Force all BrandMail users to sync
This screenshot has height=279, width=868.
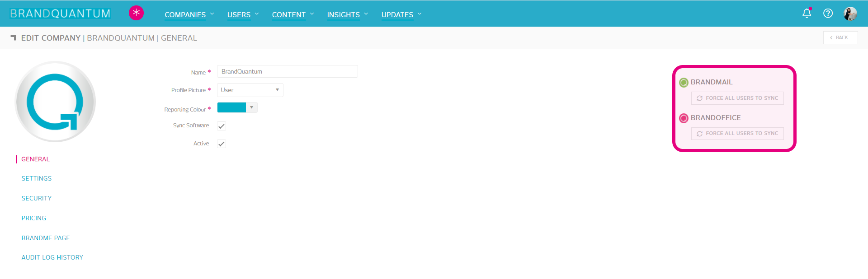tap(737, 98)
